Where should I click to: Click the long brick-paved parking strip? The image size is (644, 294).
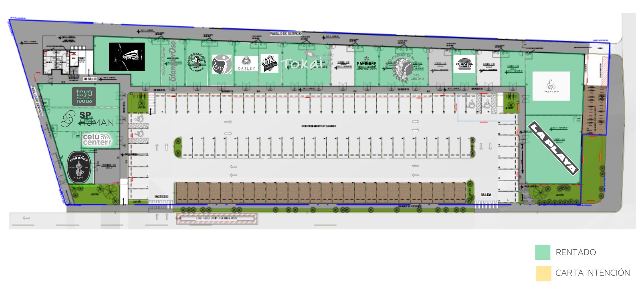[x=320, y=192]
